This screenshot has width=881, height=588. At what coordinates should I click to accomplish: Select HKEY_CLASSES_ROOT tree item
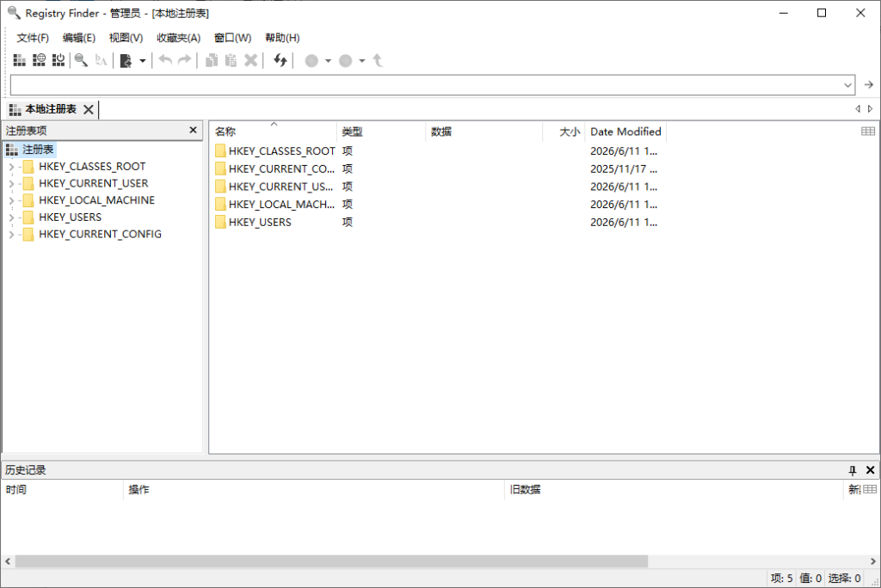point(92,166)
